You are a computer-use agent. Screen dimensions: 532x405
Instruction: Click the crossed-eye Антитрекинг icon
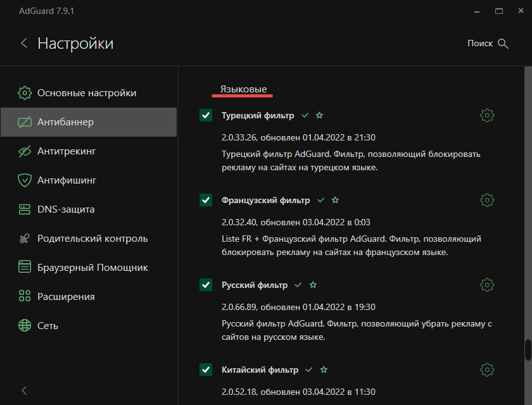tap(25, 151)
